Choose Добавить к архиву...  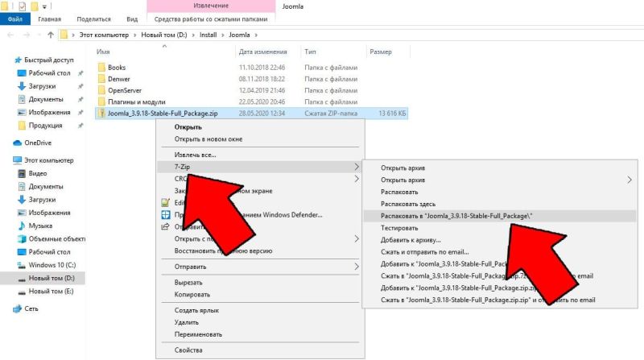pyautogui.click(x=411, y=240)
